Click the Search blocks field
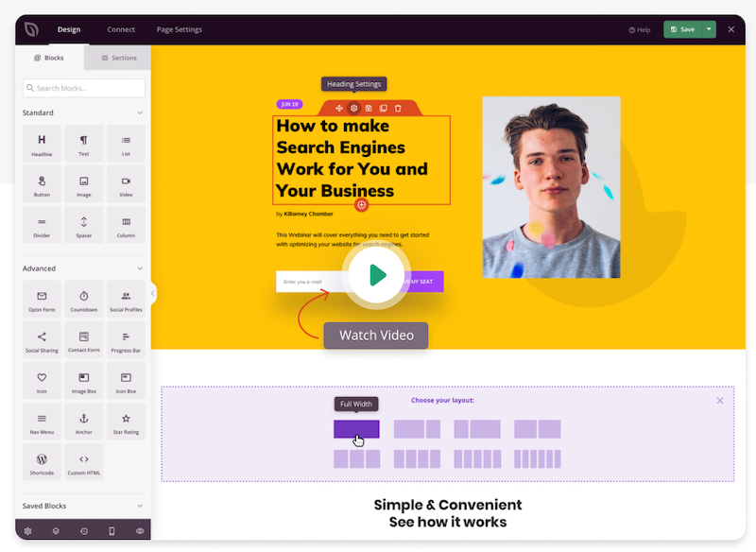 click(84, 88)
